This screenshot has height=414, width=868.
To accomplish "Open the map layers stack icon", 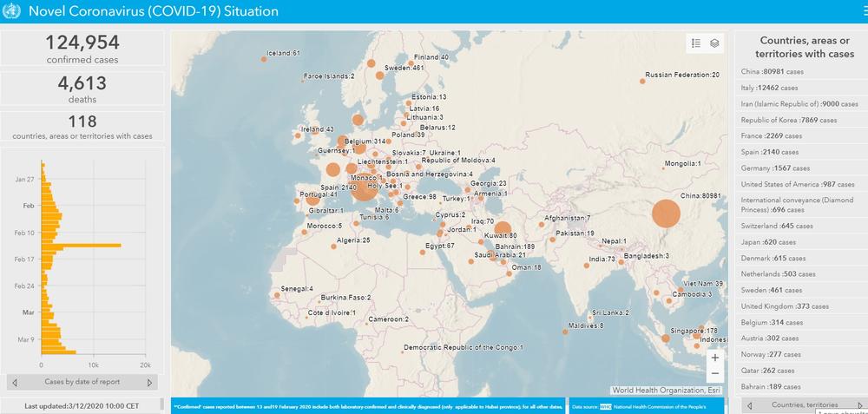I will click(x=714, y=43).
